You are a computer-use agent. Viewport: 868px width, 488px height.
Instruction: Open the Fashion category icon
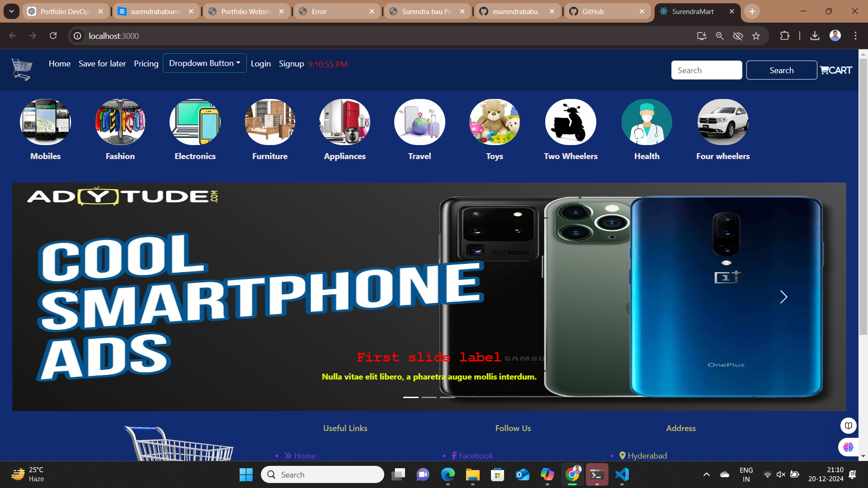pos(120,122)
